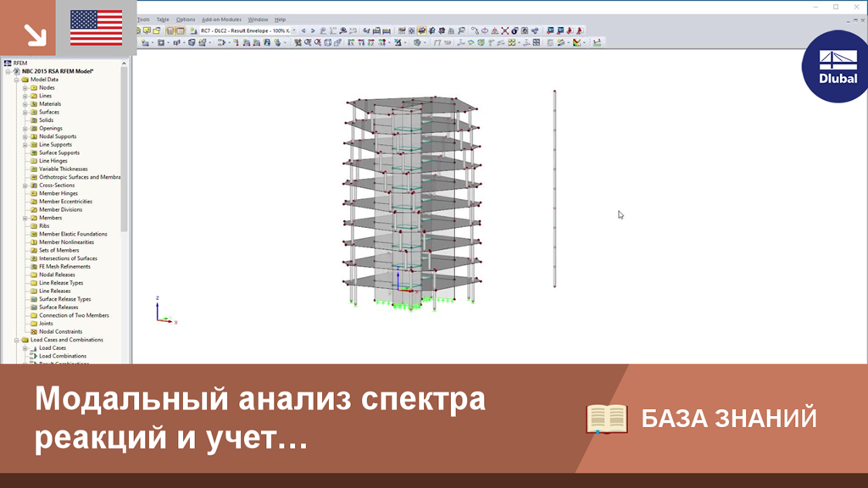The image size is (868, 488).
Task: Open the RC7 - DLC2 Result Envelope dropdown
Action: (294, 30)
